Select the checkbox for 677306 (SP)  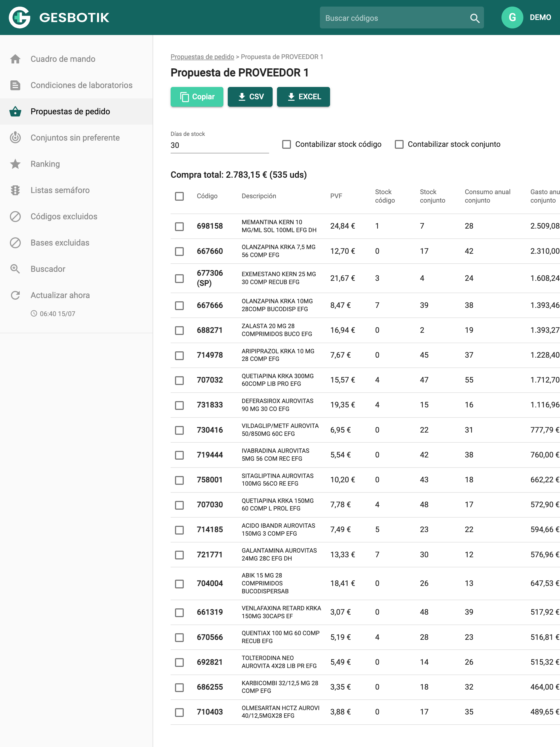click(179, 278)
